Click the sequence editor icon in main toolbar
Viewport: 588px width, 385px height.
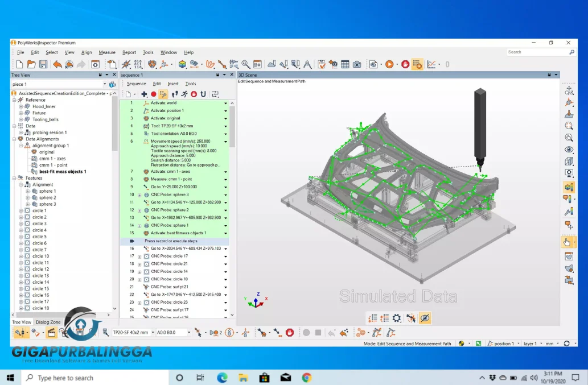417,64
